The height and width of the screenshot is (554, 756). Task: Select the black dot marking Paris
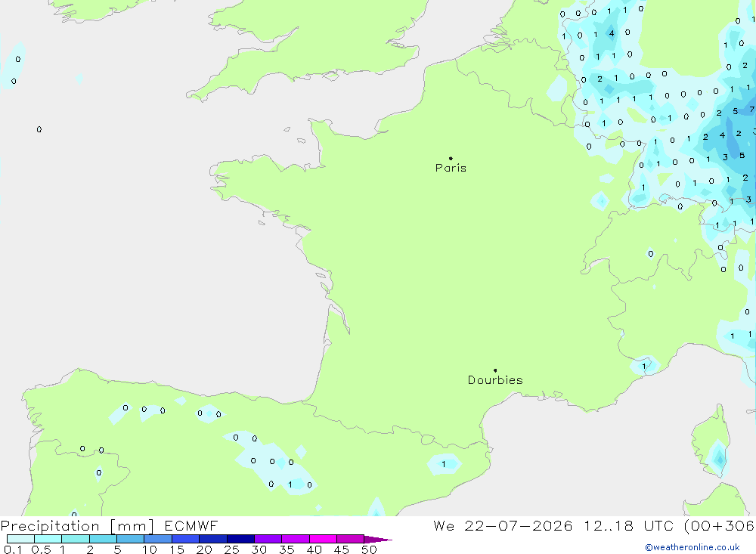click(x=451, y=158)
